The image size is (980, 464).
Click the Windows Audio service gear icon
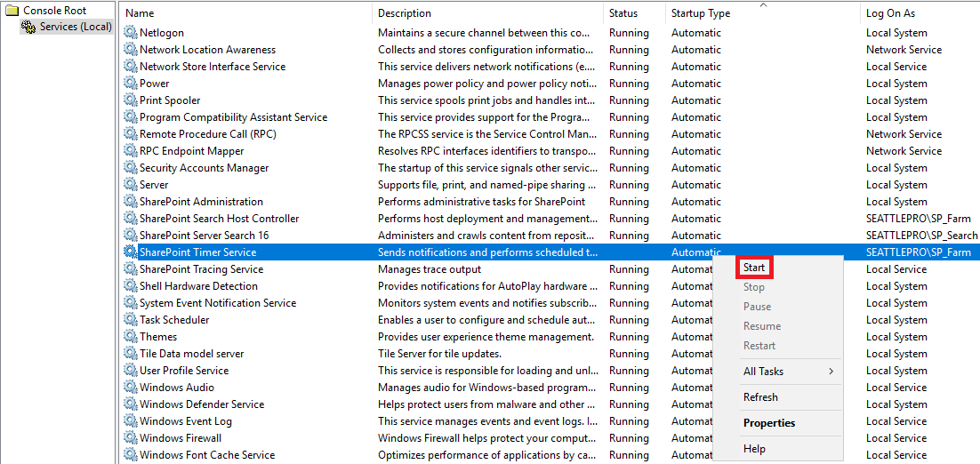[131, 388]
